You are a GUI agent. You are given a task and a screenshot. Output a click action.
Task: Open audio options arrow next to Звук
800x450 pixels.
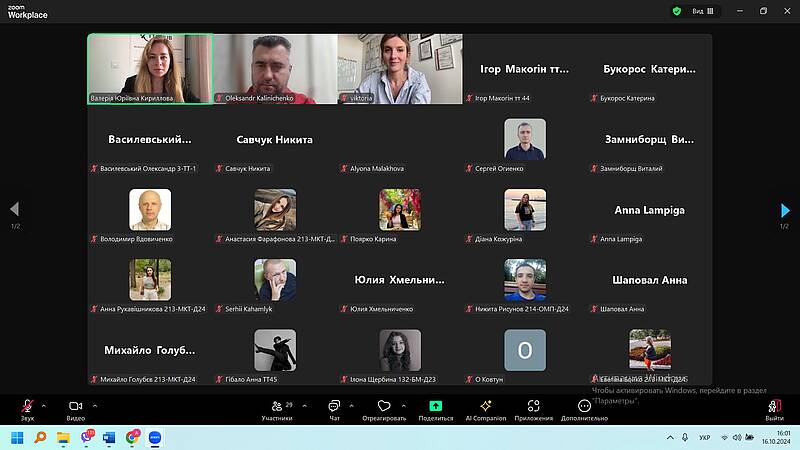coord(44,406)
